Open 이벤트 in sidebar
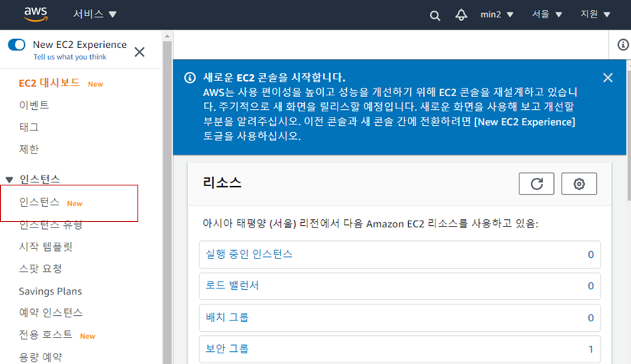 tap(34, 105)
